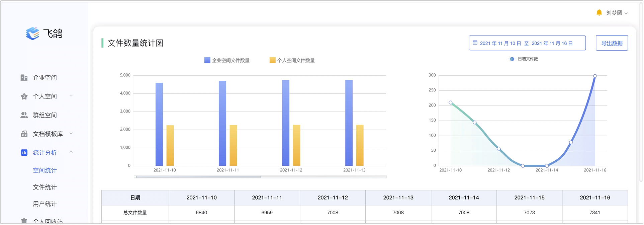Click the 个人空间 star icon
Screen dimensions: 644x225
pos(24,96)
